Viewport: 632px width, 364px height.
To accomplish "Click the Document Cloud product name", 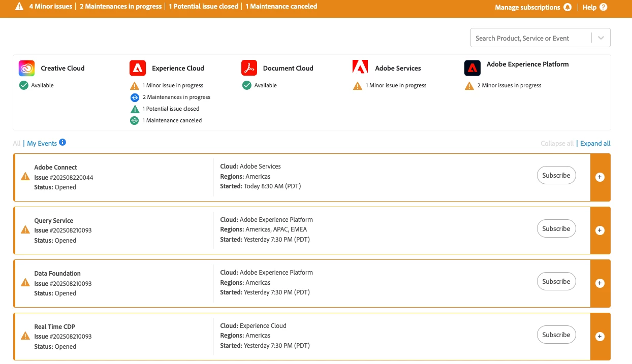I will [288, 68].
